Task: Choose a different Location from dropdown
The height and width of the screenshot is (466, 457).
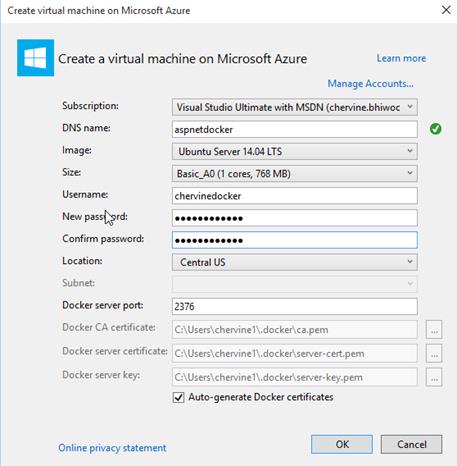Action: pyautogui.click(x=295, y=262)
